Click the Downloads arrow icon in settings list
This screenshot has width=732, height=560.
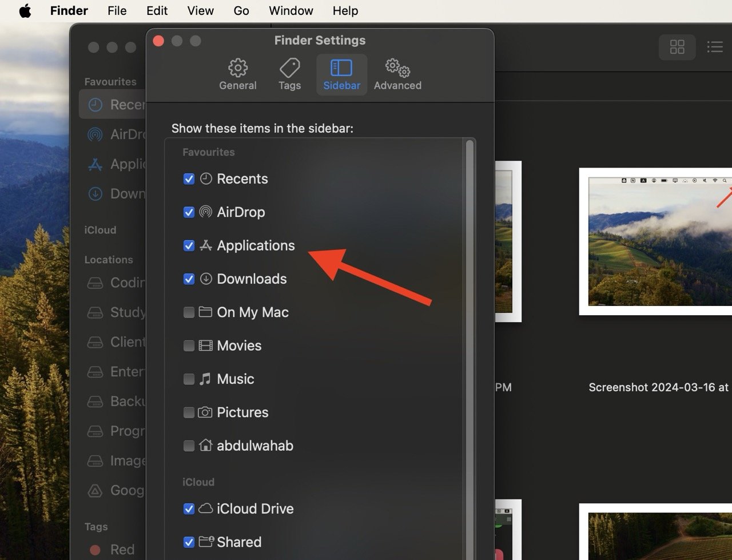(x=206, y=279)
